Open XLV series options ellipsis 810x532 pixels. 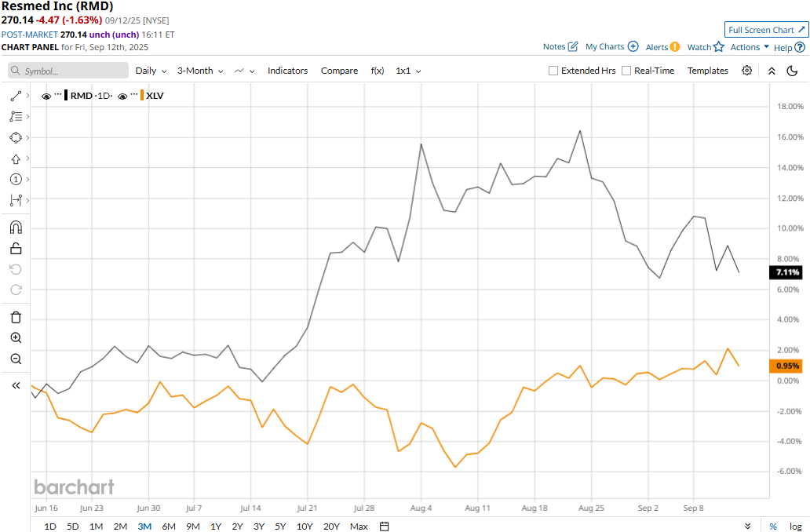(134, 95)
